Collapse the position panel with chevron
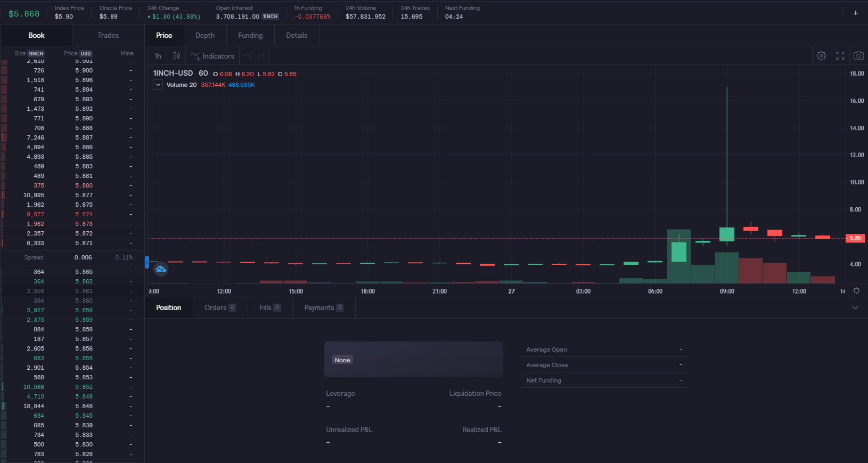 [855, 307]
